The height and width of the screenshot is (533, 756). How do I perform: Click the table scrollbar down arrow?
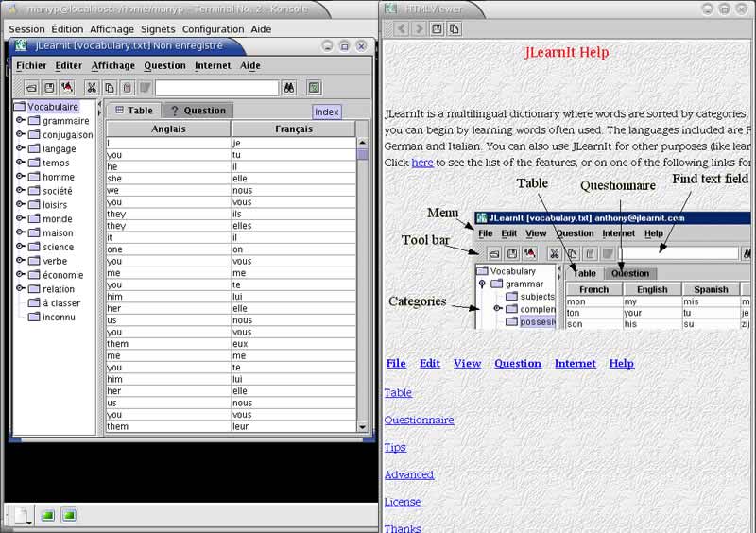click(362, 427)
